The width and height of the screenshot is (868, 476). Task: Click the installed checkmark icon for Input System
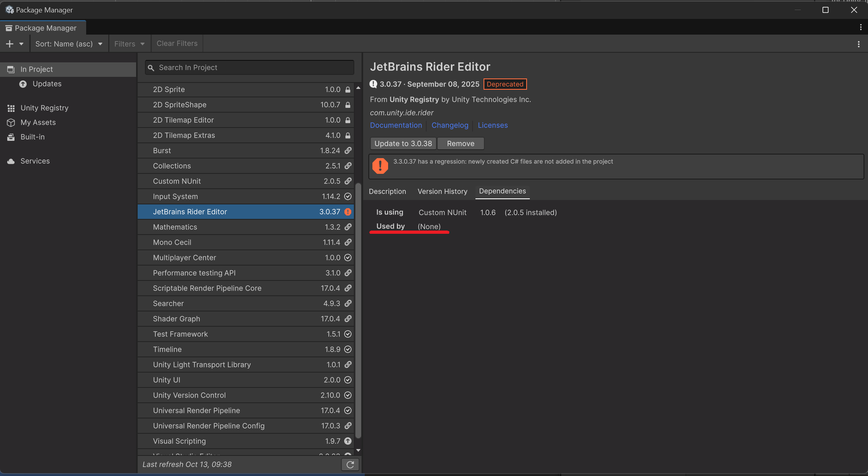(x=348, y=196)
